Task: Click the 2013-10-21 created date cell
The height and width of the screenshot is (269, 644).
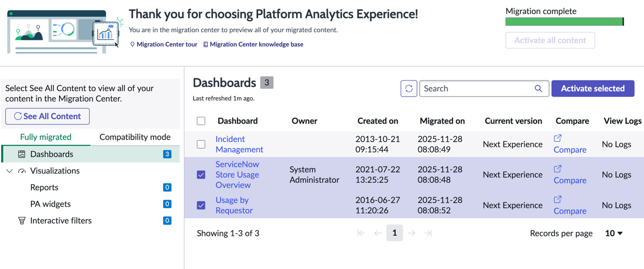Action: 378,144
